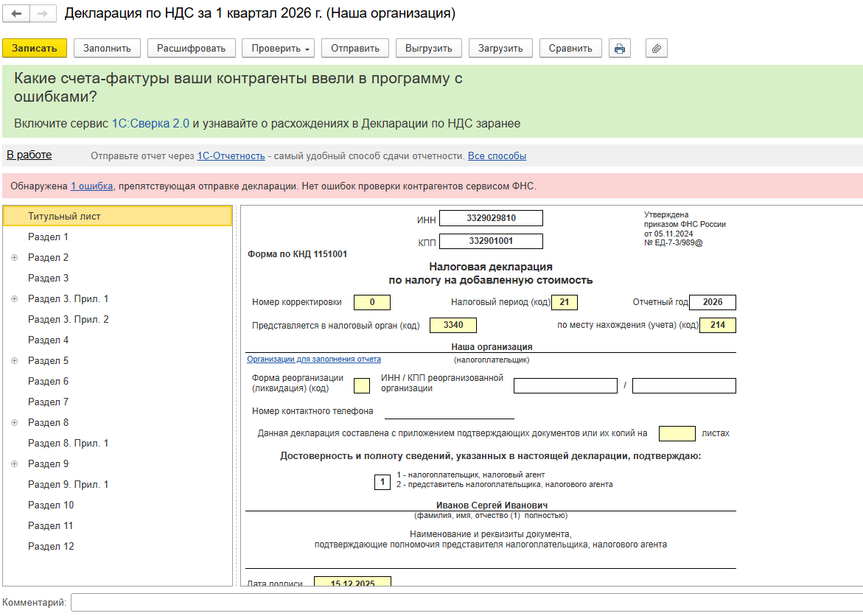Click the Дата подписи field
This screenshot has width=863, height=616.
click(x=352, y=582)
